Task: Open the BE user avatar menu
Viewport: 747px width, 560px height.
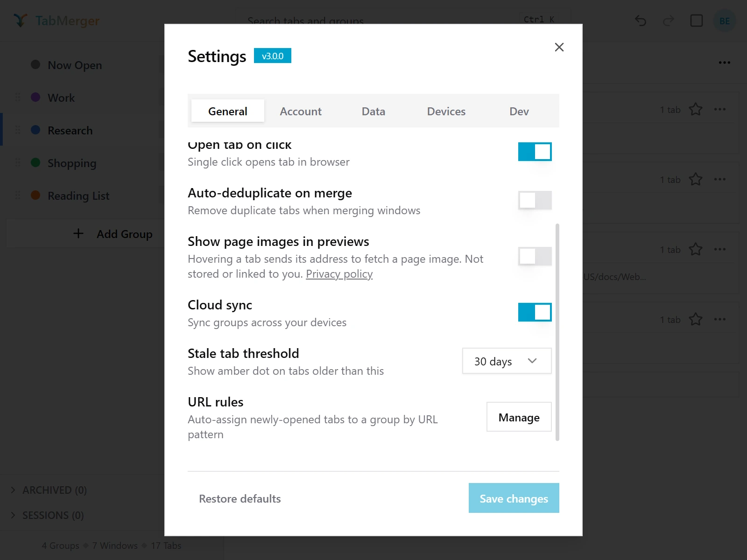Action: click(725, 21)
